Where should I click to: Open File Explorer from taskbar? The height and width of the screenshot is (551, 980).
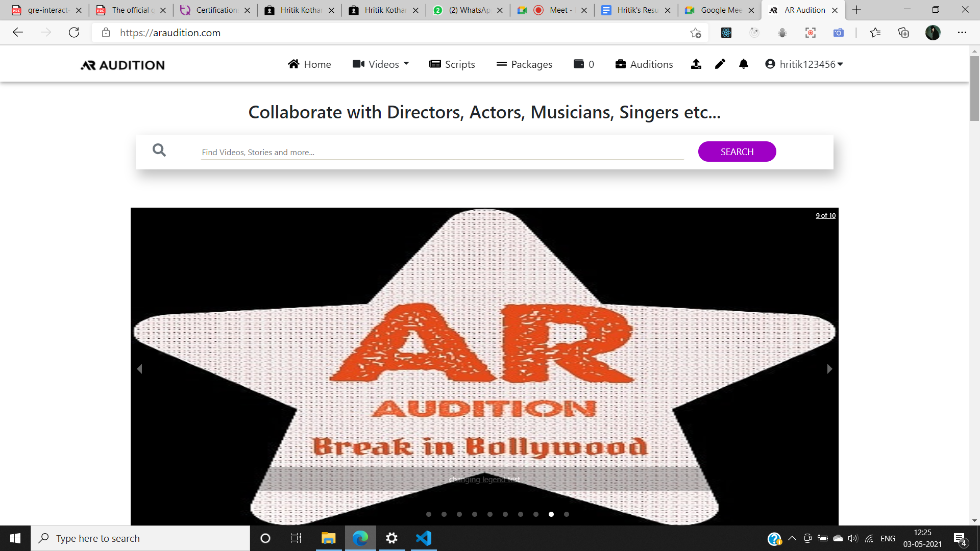pyautogui.click(x=328, y=538)
